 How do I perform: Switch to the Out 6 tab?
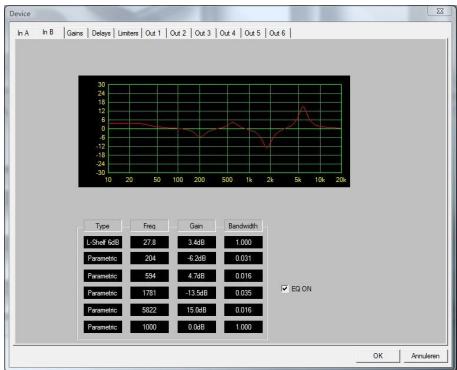tap(277, 33)
